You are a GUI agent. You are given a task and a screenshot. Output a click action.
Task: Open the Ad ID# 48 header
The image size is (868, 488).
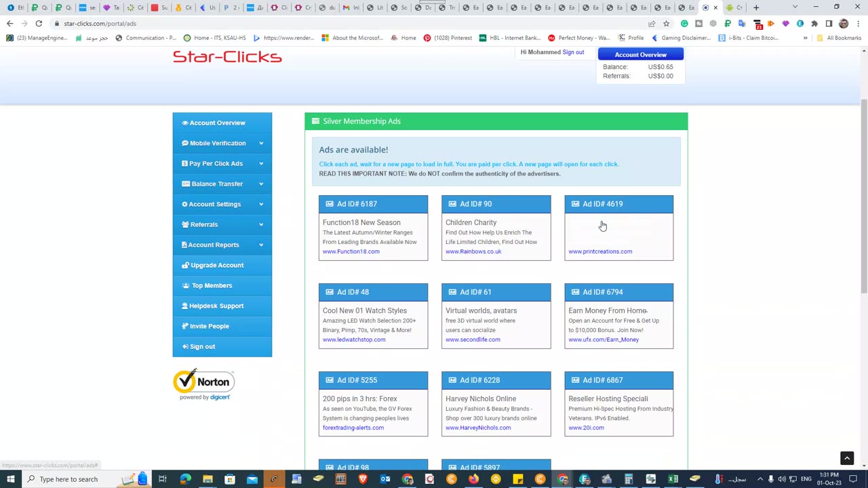373,292
